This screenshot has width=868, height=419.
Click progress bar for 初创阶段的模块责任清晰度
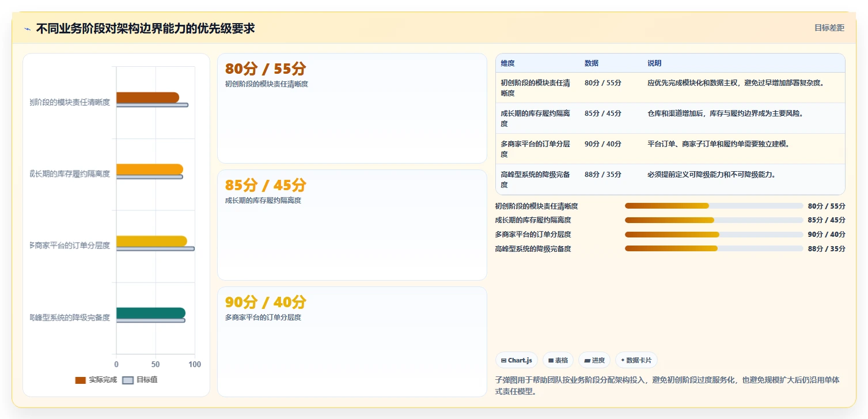point(714,206)
